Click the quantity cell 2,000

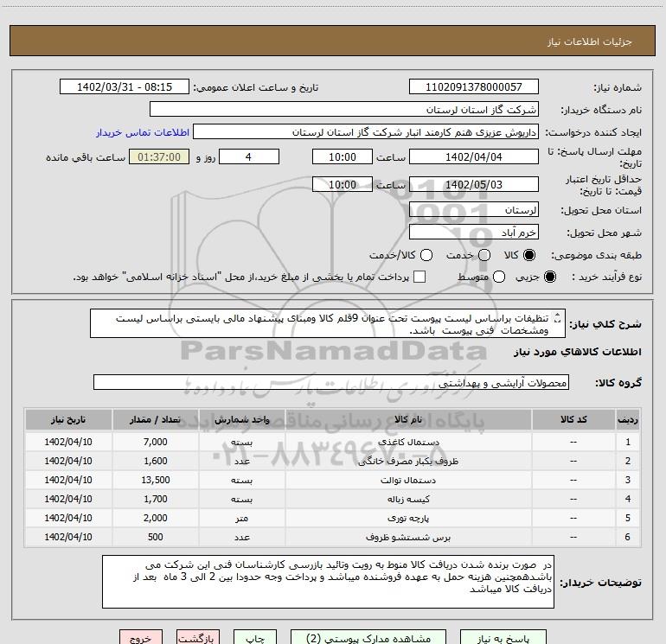point(156,519)
